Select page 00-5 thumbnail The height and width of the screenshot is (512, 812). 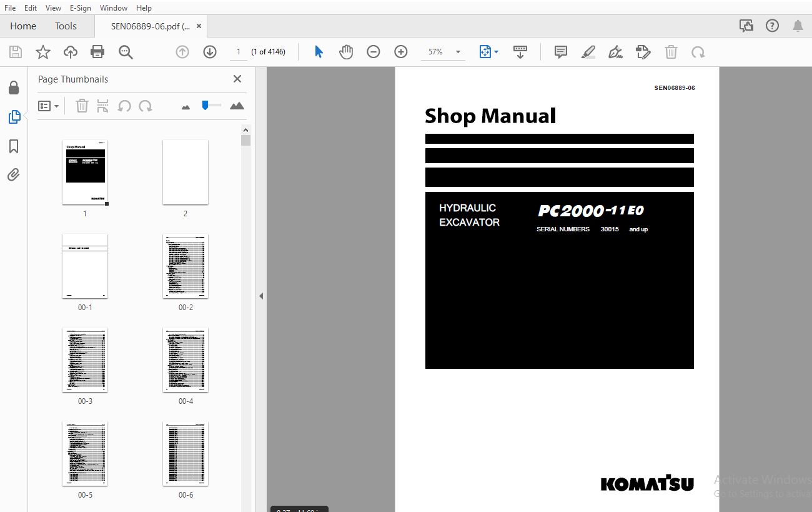pyautogui.click(x=85, y=453)
